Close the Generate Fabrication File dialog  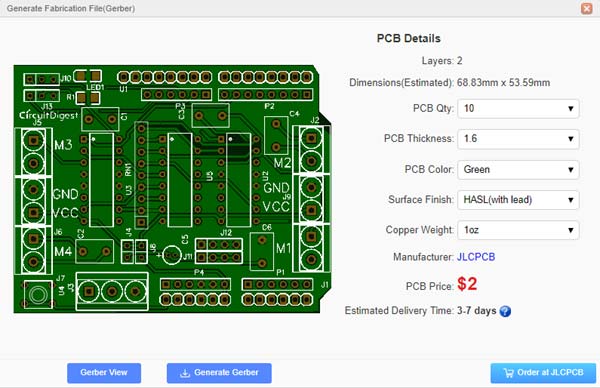tap(586, 8)
